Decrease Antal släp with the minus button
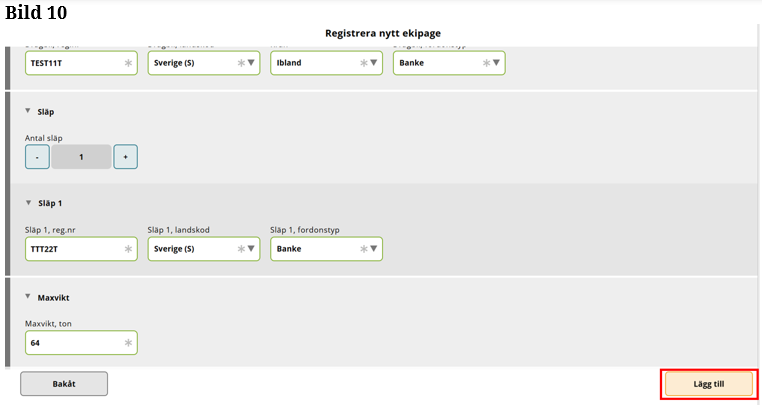The width and height of the screenshot is (762, 405). (x=37, y=157)
